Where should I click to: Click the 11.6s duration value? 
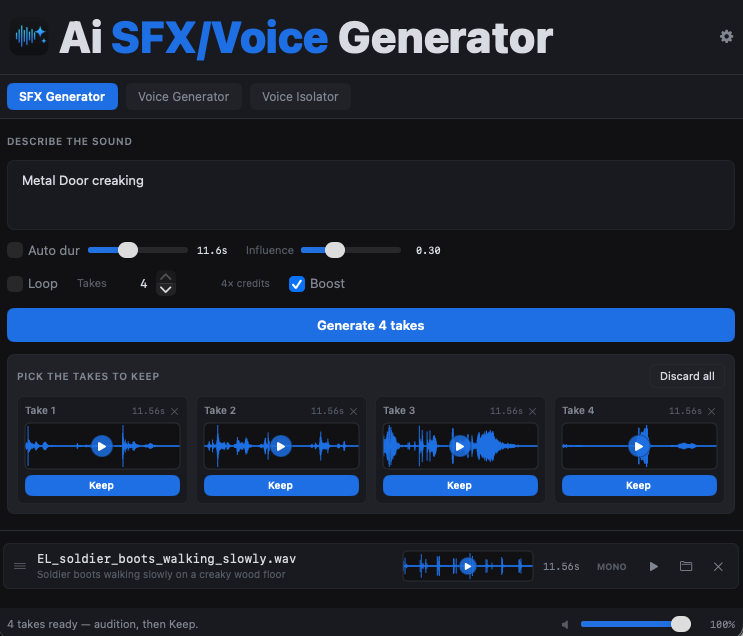tap(212, 250)
